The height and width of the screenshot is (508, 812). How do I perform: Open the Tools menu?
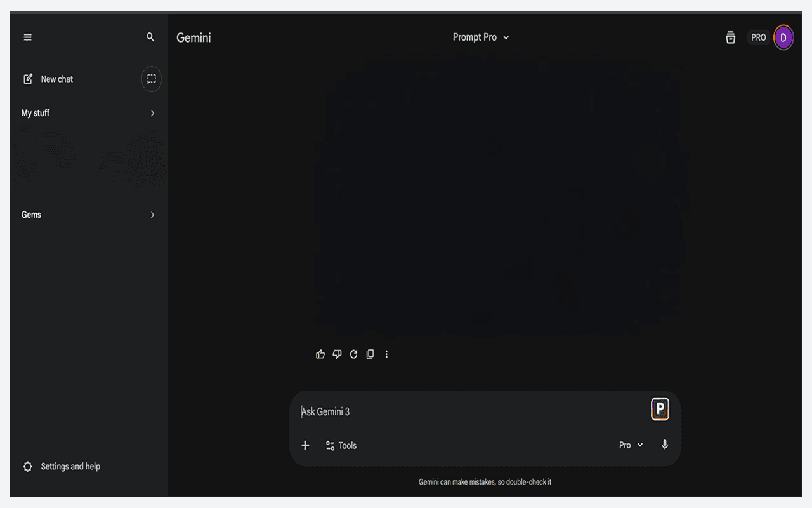click(341, 446)
